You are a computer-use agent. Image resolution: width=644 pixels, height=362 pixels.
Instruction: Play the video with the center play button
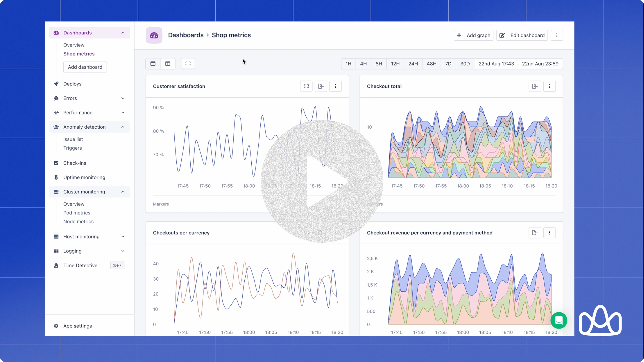coord(322,181)
